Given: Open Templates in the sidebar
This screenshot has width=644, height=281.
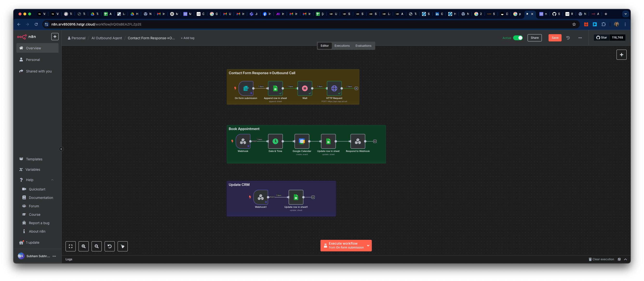Looking at the screenshot, I should coord(38,159).
